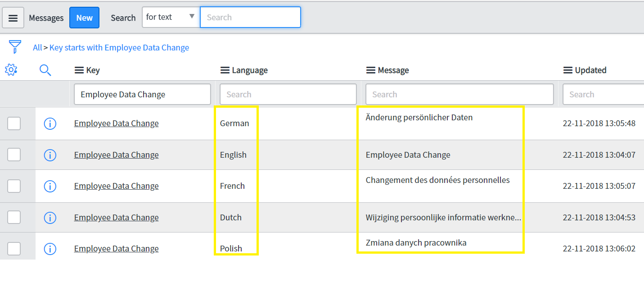The height and width of the screenshot is (292, 644).
Task: Open the Key column options menu
Action: tap(79, 70)
